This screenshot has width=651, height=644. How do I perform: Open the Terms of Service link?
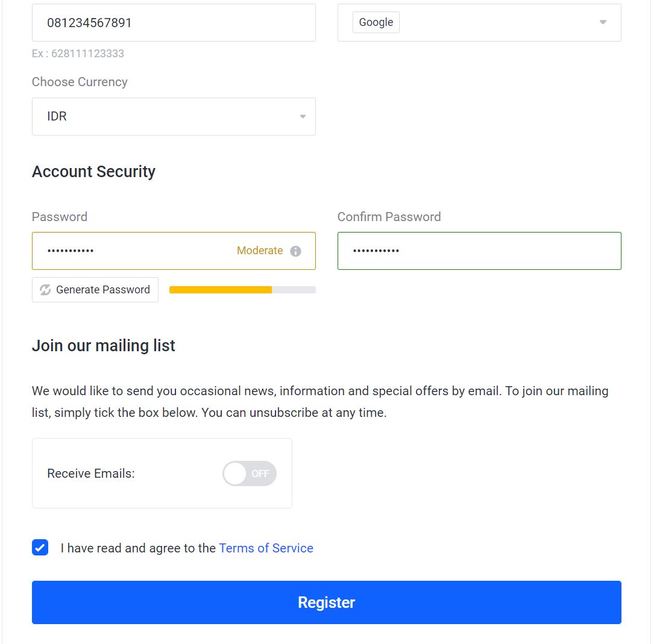[x=266, y=548]
